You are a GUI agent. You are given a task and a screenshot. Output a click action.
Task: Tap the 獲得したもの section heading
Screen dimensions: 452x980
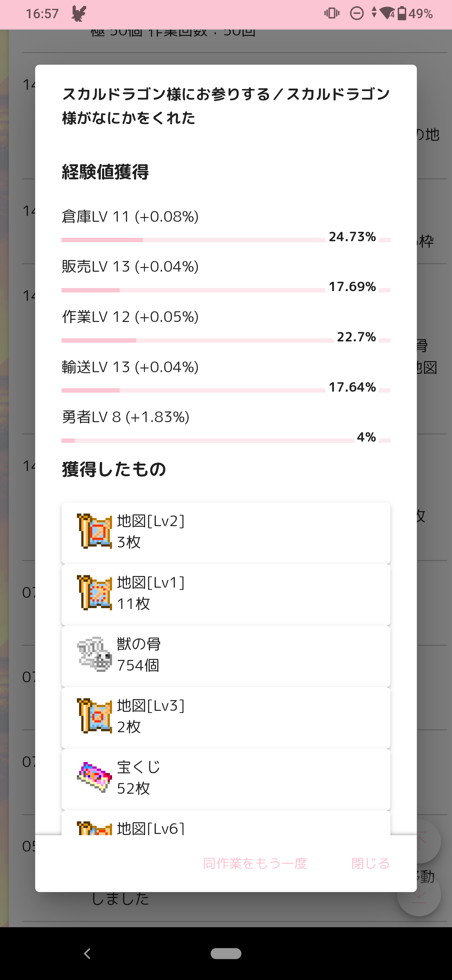[x=114, y=470]
